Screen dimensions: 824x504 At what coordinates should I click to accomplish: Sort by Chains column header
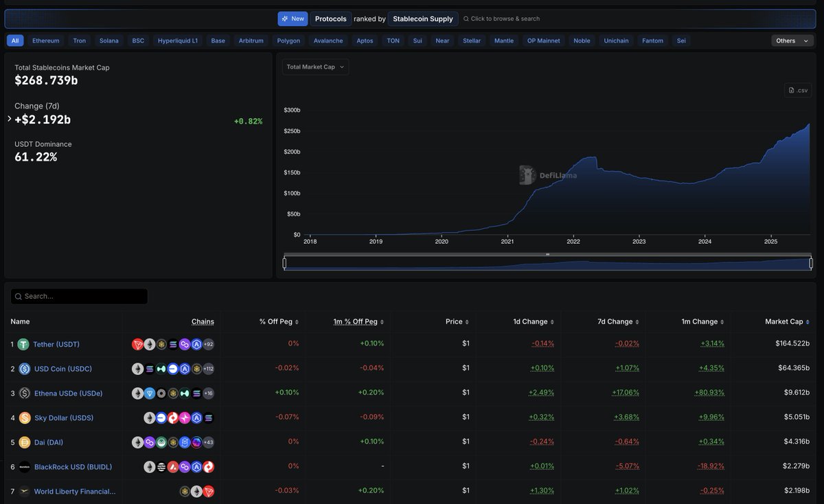[x=203, y=321]
